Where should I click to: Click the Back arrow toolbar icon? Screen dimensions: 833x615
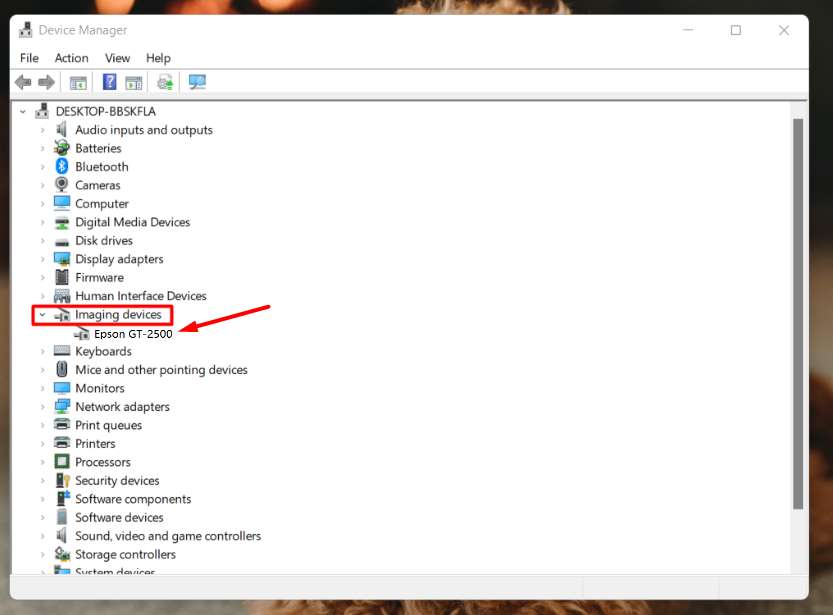click(23, 82)
